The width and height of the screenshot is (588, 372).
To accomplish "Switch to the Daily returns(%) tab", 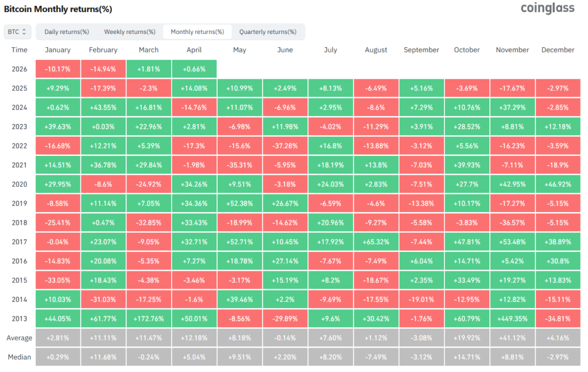I will [x=67, y=32].
